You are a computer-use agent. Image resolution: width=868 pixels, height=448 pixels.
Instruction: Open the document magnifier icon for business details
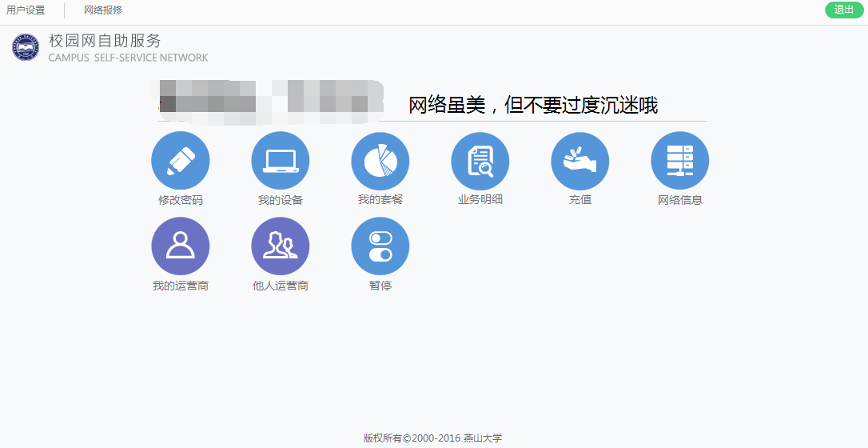click(480, 161)
